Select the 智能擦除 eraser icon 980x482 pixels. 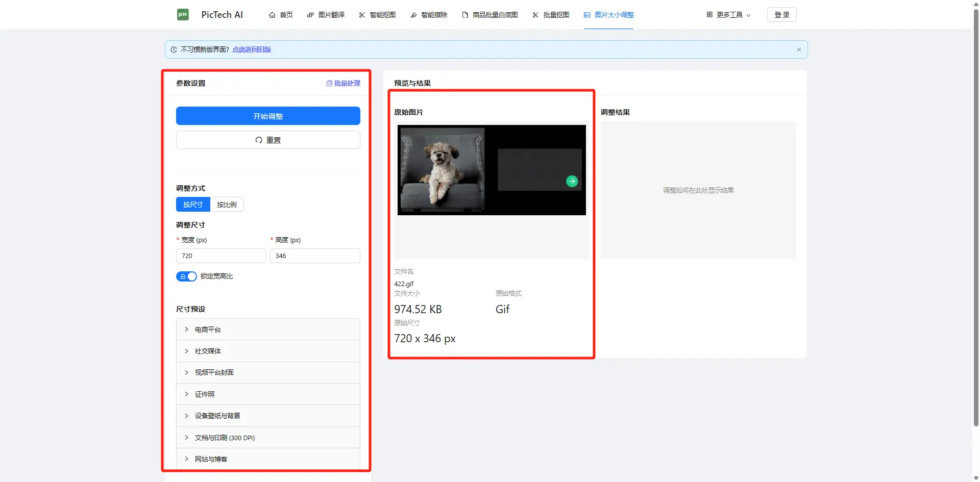click(x=413, y=15)
